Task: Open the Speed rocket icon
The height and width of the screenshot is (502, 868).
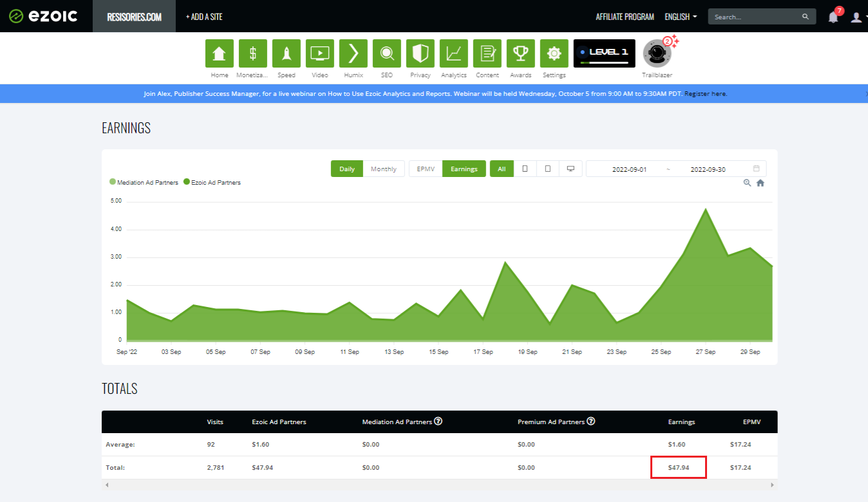Action: [286, 53]
